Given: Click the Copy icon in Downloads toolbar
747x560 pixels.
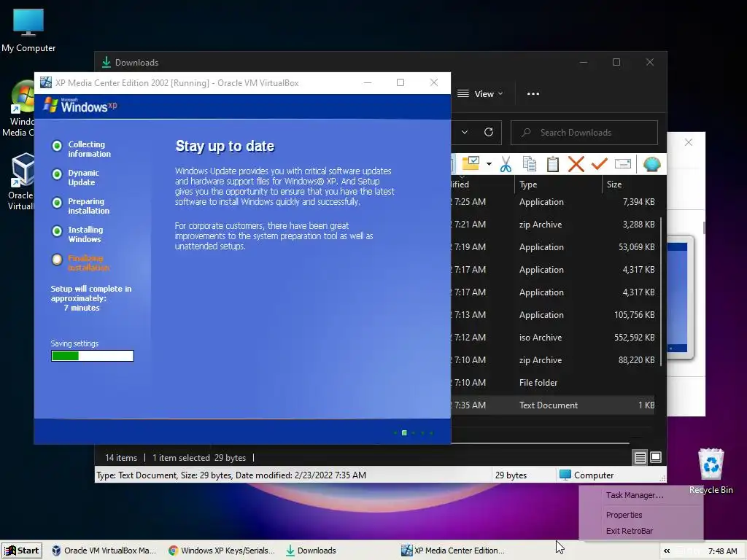Looking at the screenshot, I should [530, 164].
